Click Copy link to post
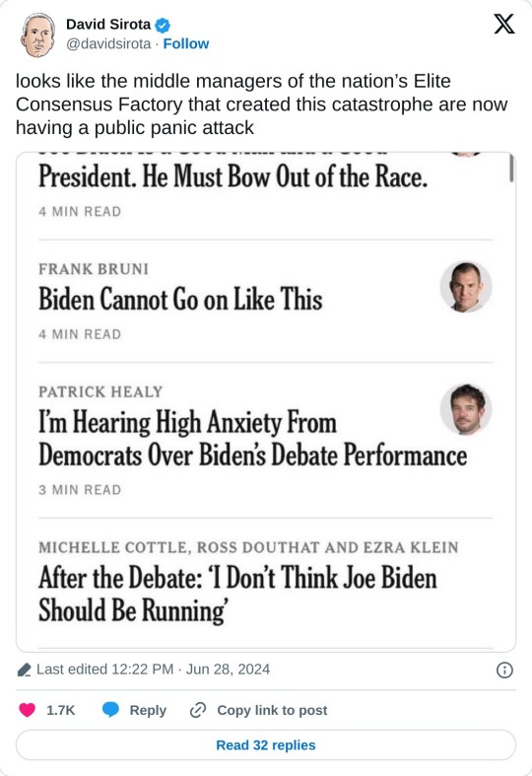This screenshot has height=776, width=532. click(x=272, y=710)
